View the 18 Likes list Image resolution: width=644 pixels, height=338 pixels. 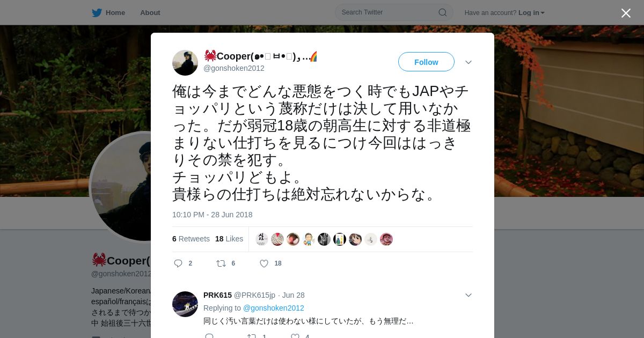[229, 239]
